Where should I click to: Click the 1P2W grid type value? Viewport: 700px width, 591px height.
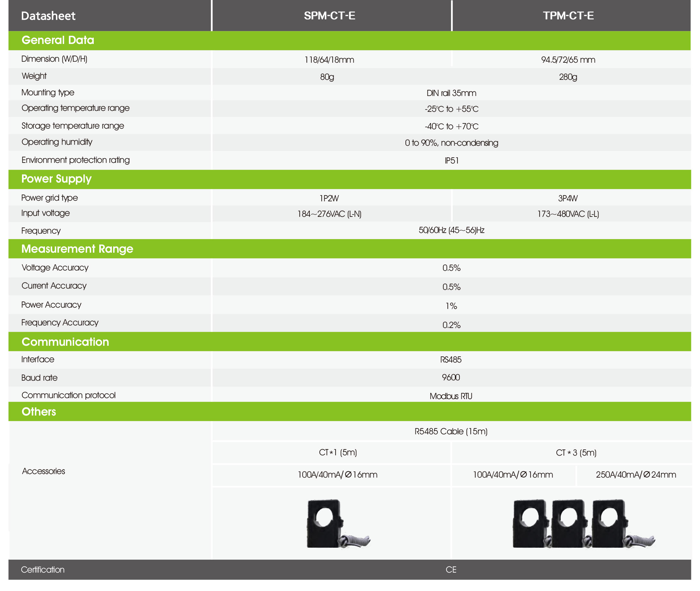pos(329,198)
